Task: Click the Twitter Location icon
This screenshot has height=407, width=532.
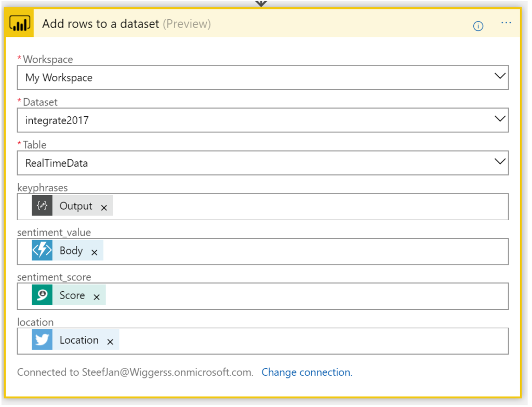Action: click(x=42, y=340)
